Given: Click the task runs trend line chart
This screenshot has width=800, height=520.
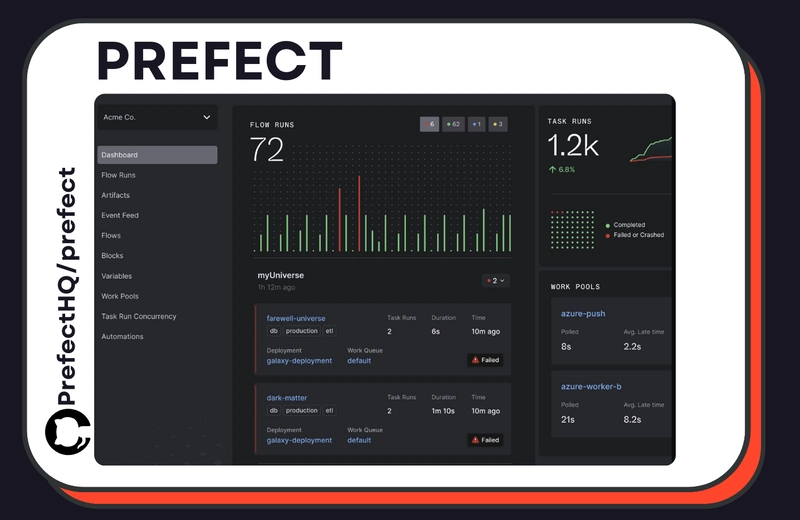Looking at the screenshot, I should [x=651, y=149].
